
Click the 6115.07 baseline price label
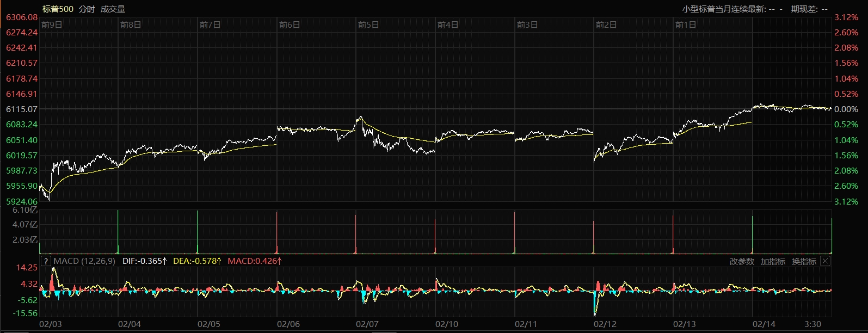pyautogui.click(x=22, y=109)
